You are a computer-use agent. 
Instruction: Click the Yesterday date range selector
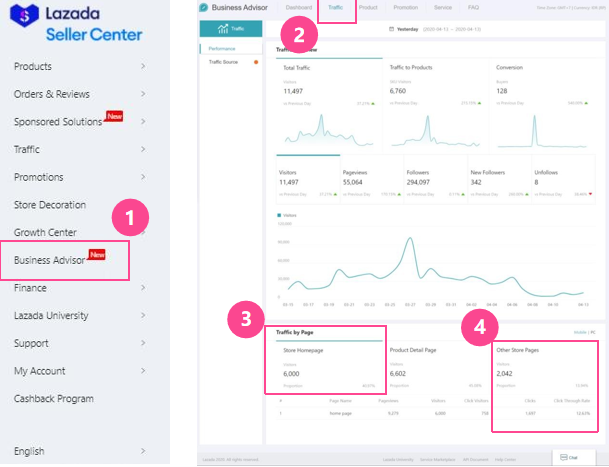coord(435,29)
